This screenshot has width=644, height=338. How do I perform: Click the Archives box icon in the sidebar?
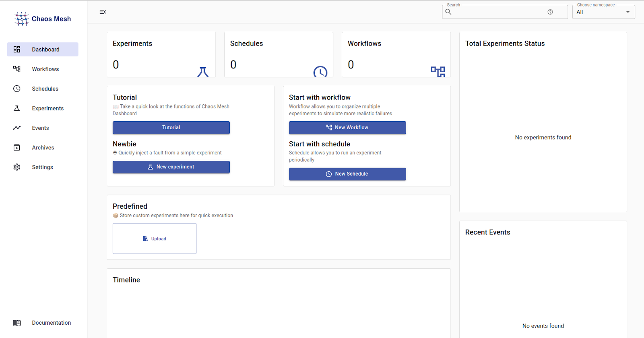click(17, 147)
